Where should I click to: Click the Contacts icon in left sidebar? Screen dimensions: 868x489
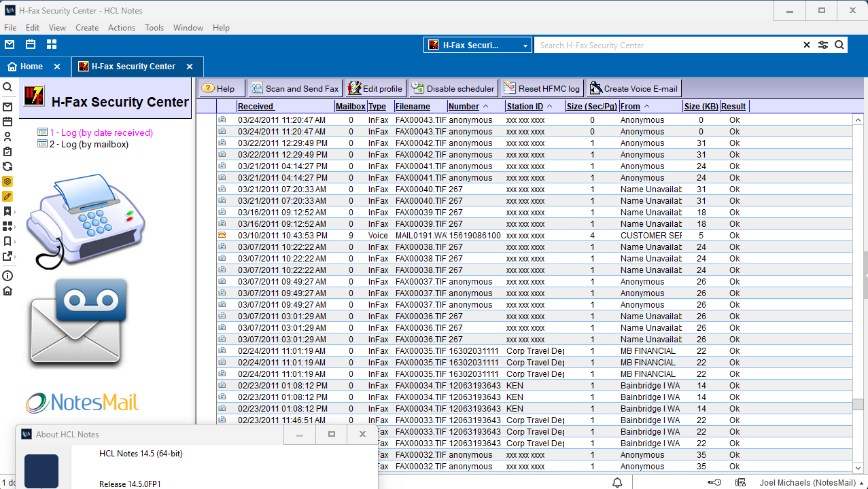tap(7, 137)
